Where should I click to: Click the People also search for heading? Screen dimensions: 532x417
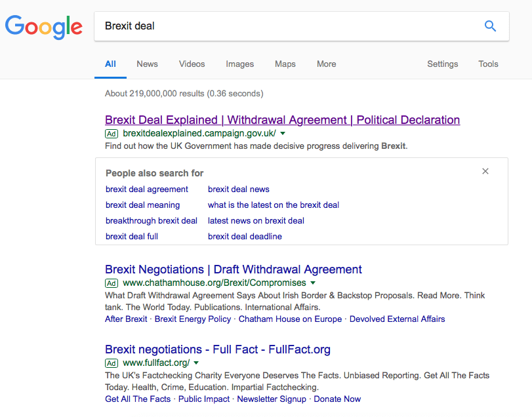tap(154, 173)
